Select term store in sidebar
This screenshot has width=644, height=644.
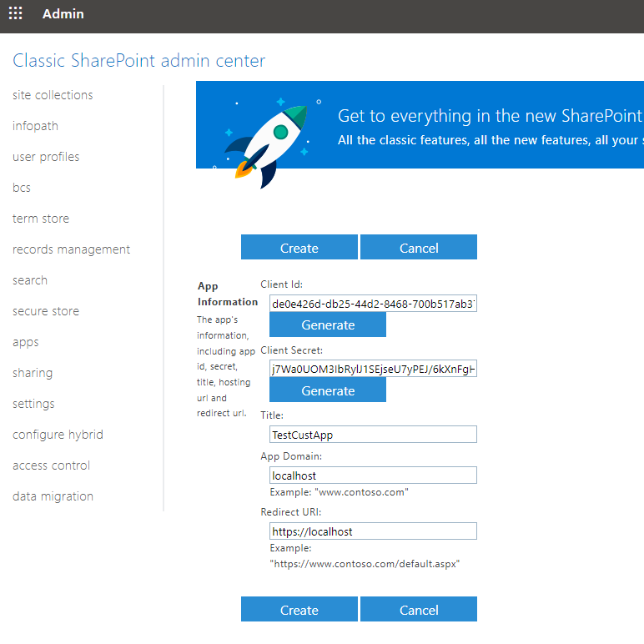point(41,219)
